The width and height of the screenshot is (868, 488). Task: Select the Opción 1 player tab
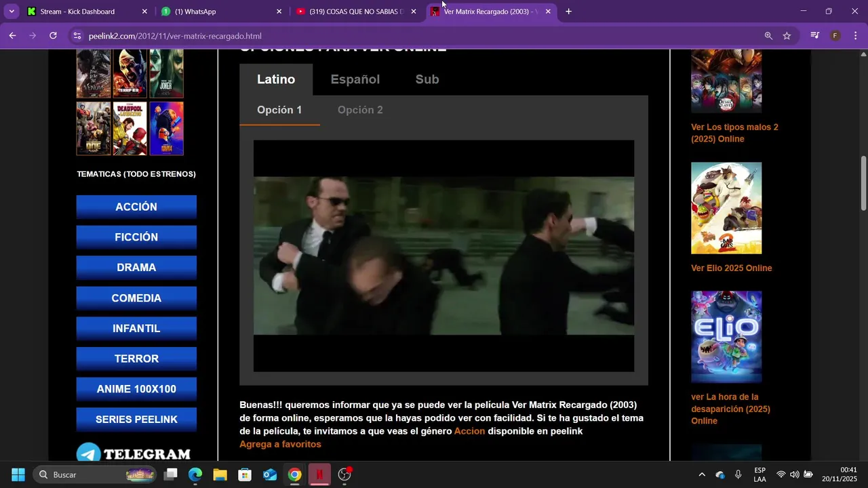(x=279, y=110)
